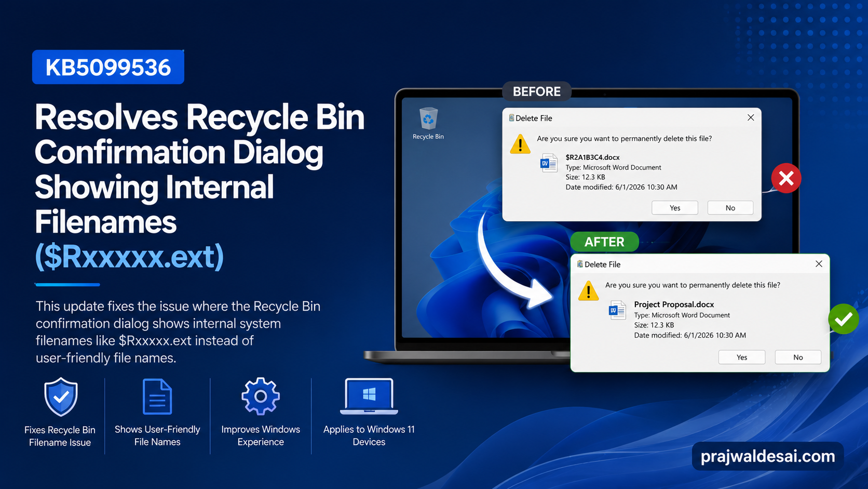This screenshot has width=868, height=489.
Task: Click Yes in the AFTER Delete File dialog
Action: point(742,358)
